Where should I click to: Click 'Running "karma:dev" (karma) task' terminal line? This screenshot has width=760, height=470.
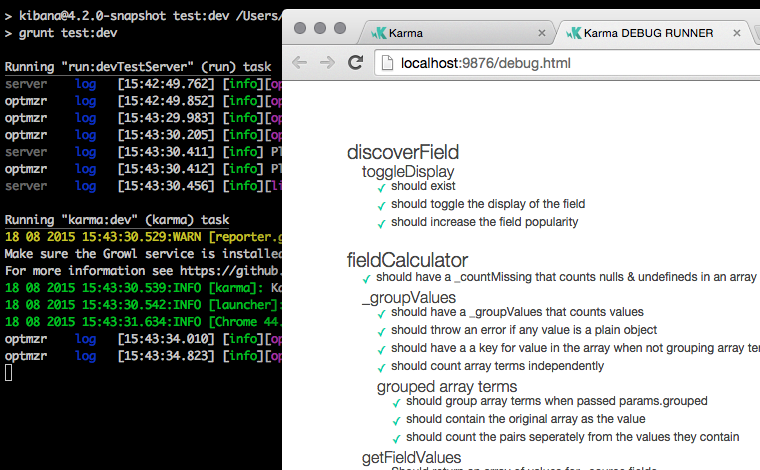[117, 220]
